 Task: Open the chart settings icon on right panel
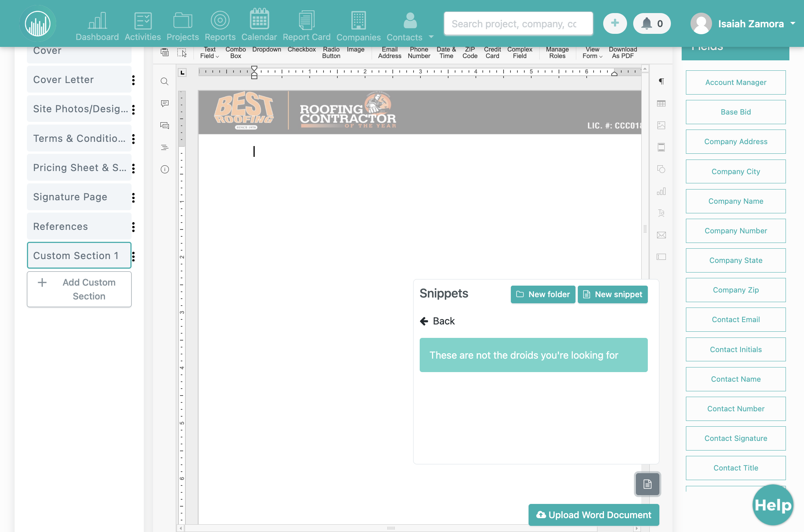tap(661, 191)
